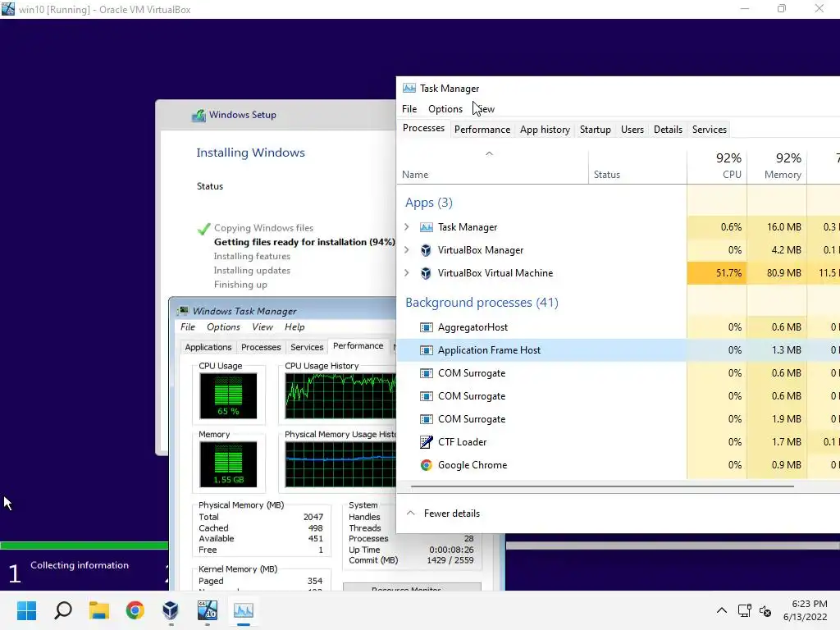
Task: Collapse with the Fewer details chevron
Action: [x=410, y=514]
